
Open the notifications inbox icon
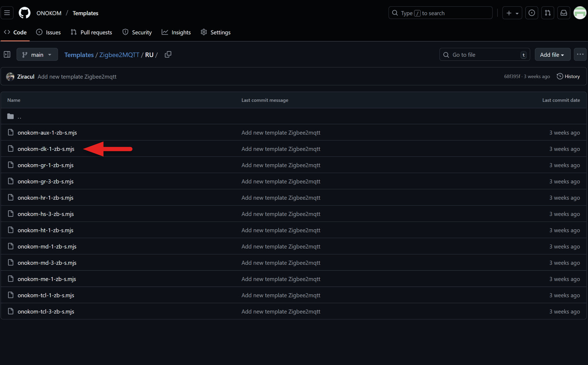pyautogui.click(x=563, y=13)
